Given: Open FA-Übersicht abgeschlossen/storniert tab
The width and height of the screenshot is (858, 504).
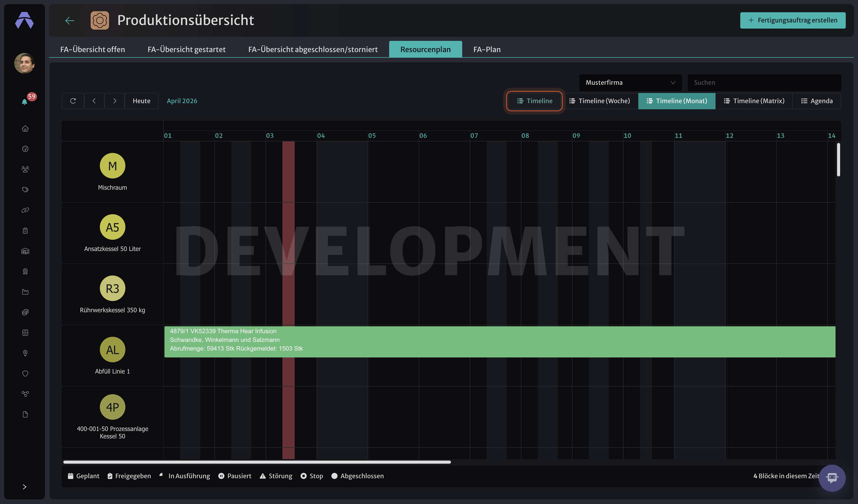Looking at the screenshot, I should click(x=313, y=49).
